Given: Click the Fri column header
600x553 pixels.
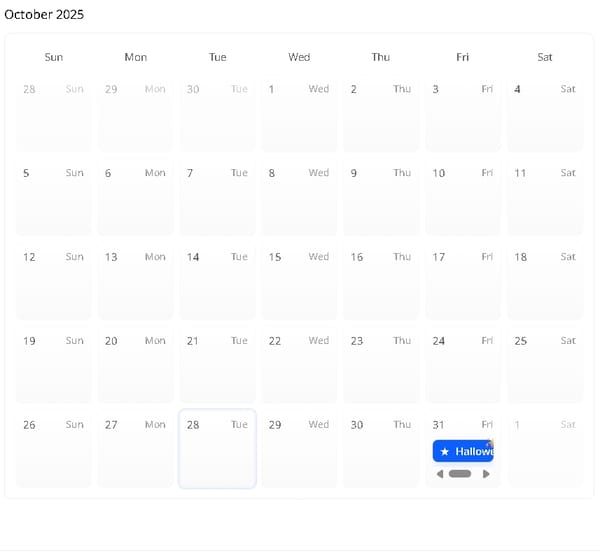Looking at the screenshot, I should 463,57.
